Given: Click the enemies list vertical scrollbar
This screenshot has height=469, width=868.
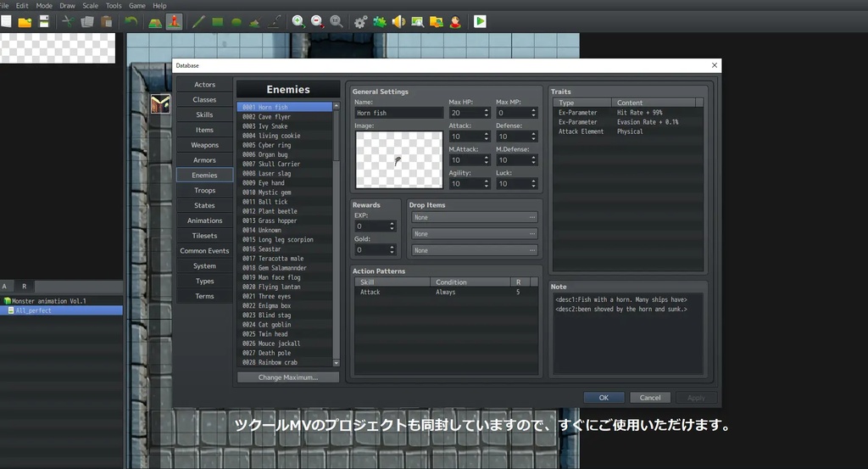Looking at the screenshot, I should (337, 136).
